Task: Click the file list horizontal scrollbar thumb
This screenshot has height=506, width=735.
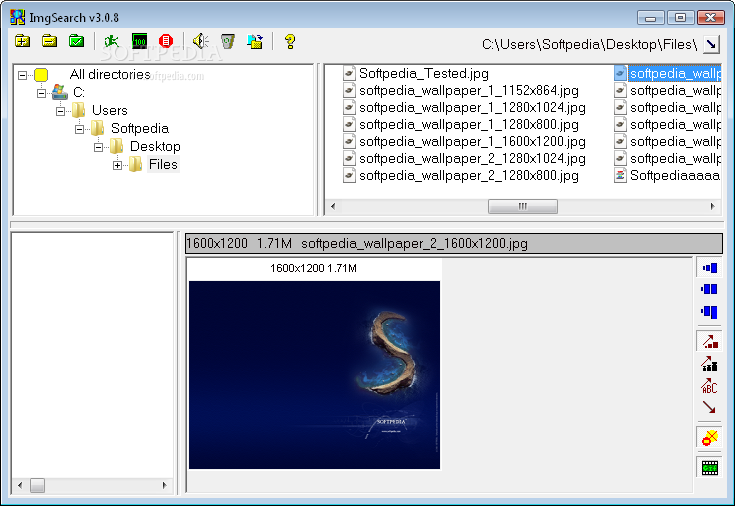Action: pyautogui.click(x=523, y=206)
